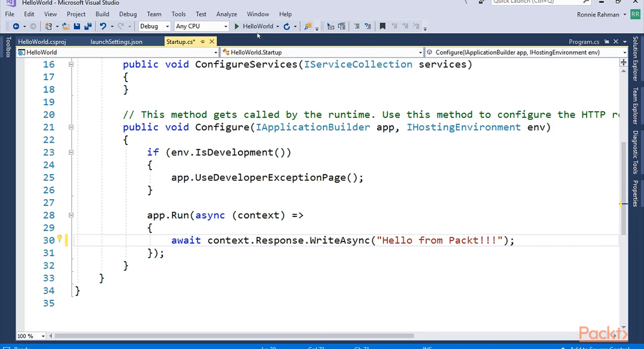644x349 pixels.
Task: Switch to the launchSettings.json tab
Action: 116,41
